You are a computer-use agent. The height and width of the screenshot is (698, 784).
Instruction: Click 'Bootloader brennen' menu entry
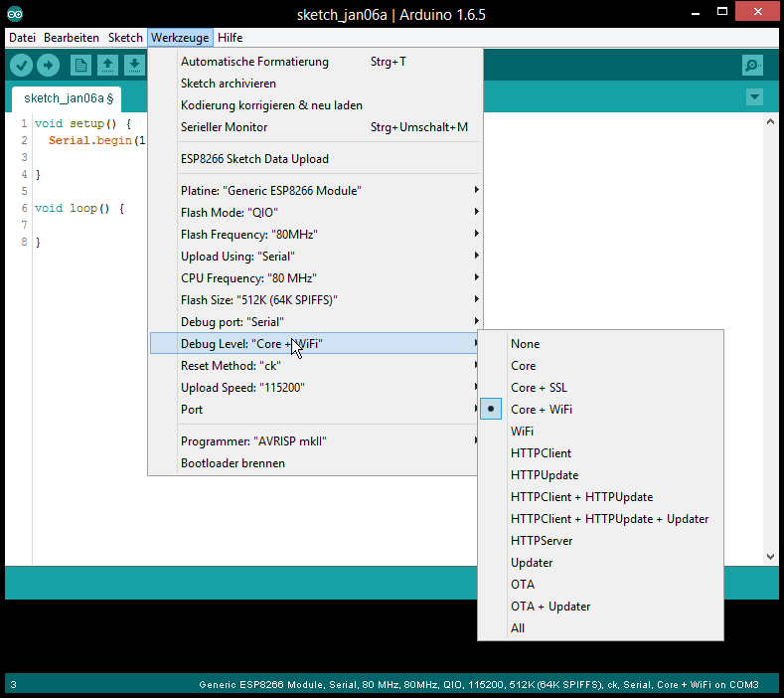coord(233,463)
